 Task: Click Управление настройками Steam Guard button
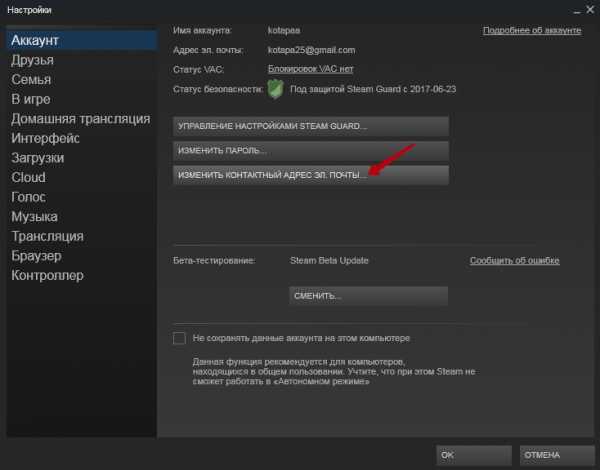click(311, 126)
